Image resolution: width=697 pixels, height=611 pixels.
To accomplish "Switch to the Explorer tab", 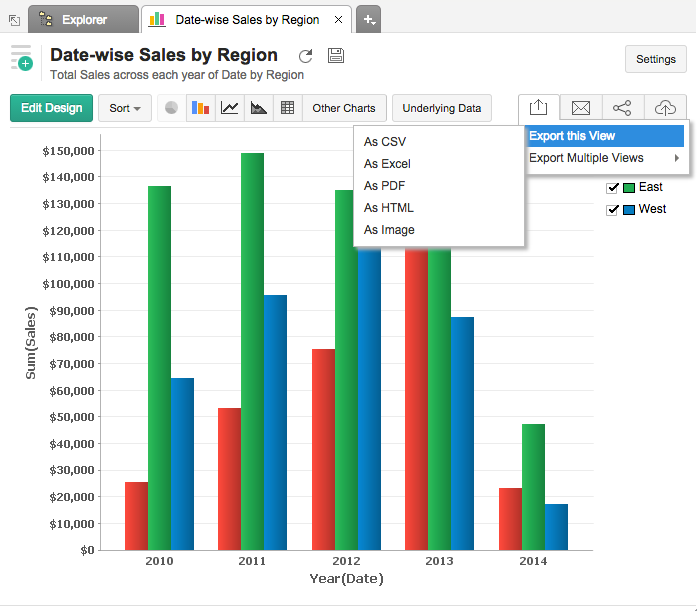I will pyautogui.click(x=84, y=19).
